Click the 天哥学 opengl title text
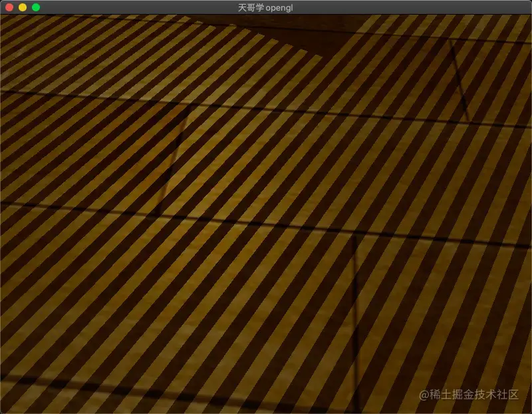 265,8
